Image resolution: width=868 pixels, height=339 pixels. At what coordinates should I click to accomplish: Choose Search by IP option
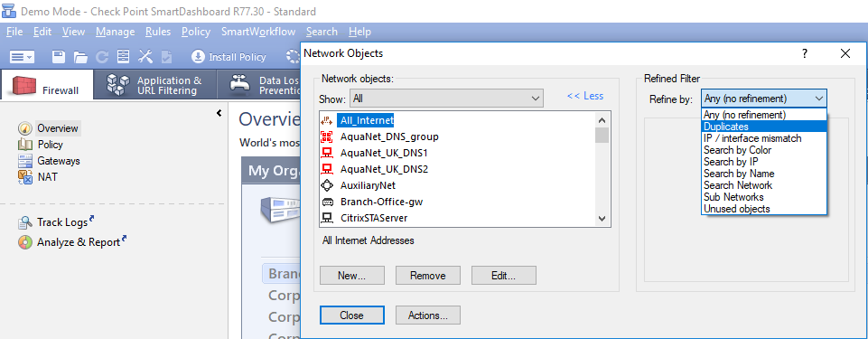(x=764, y=162)
